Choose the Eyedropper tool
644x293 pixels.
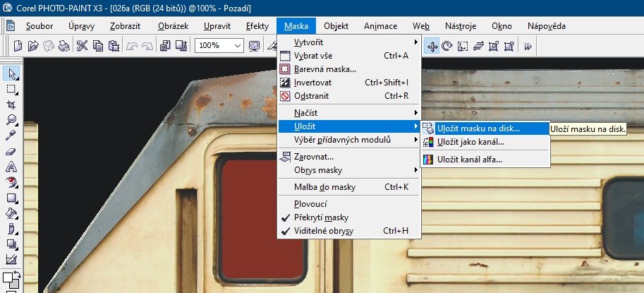[x=11, y=136]
